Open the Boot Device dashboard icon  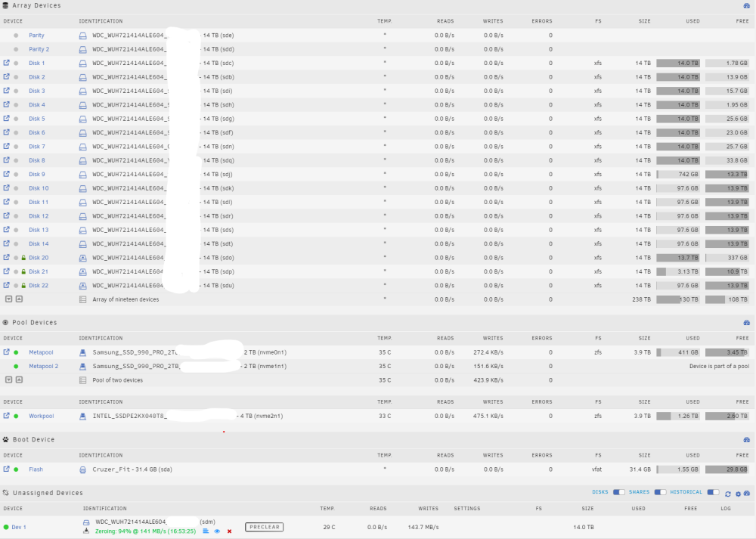point(746,440)
